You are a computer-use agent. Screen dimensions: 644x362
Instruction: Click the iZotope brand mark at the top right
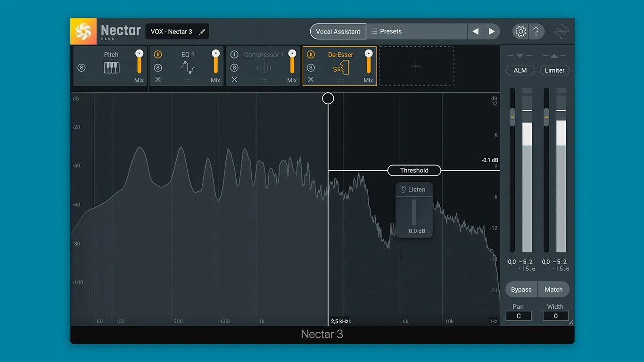point(561,32)
